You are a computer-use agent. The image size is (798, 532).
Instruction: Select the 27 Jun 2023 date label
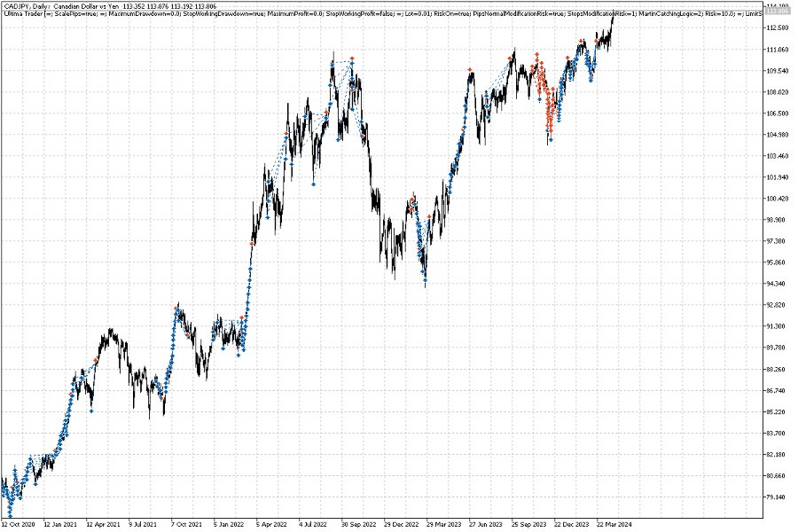pyautogui.click(x=486, y=524)
